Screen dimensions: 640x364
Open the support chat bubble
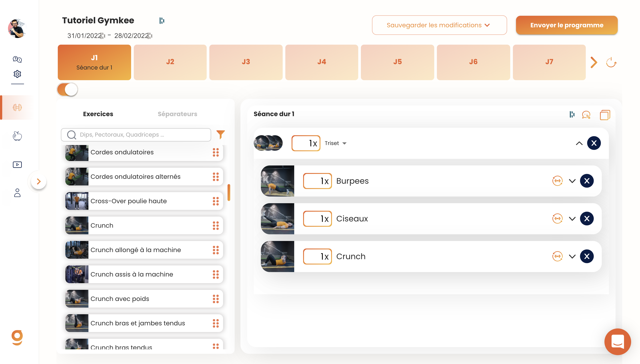[617, 342]
